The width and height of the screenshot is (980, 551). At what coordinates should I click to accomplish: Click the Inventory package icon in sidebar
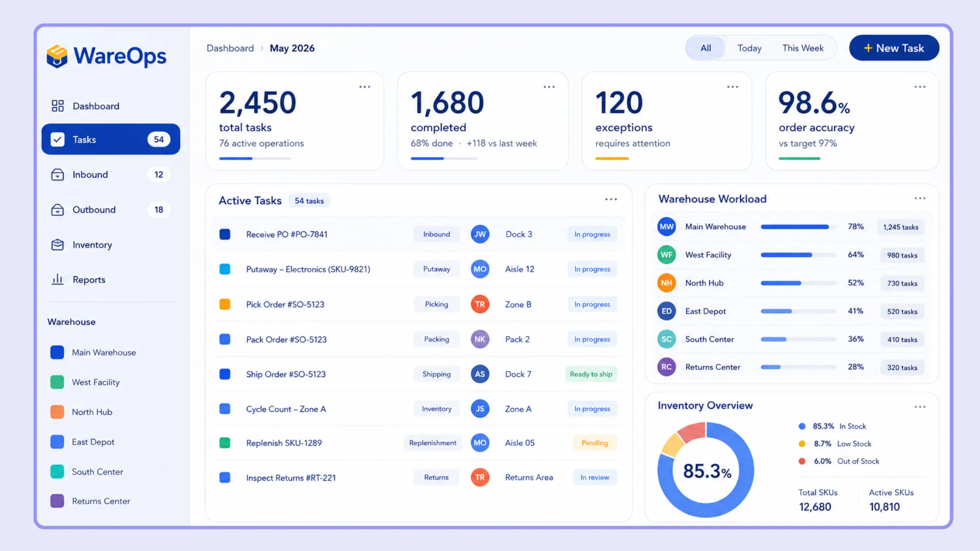click(x=58, y=245)
